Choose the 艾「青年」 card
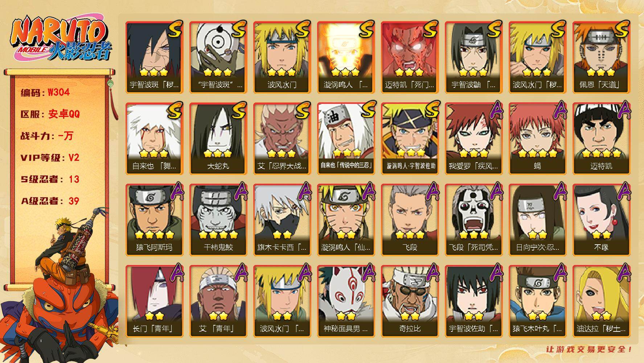644x363 pixels. pos(218,301)
